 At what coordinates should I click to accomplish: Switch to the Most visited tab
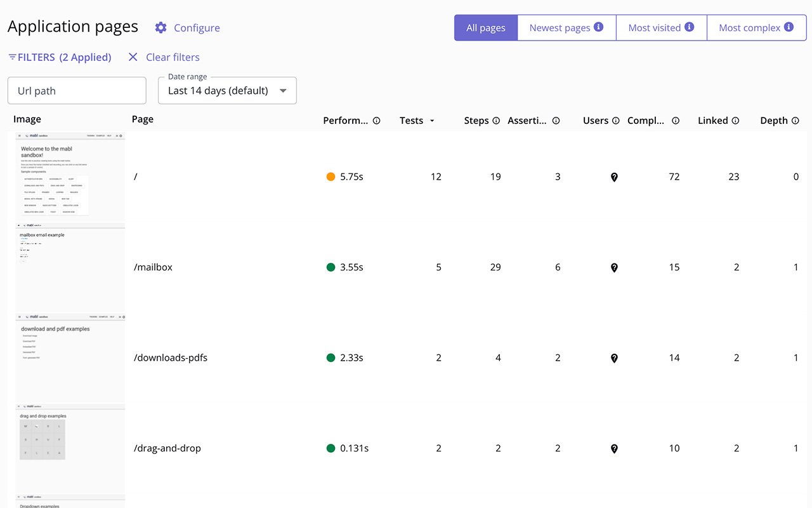pyautogui.click(x=660, y=28)
